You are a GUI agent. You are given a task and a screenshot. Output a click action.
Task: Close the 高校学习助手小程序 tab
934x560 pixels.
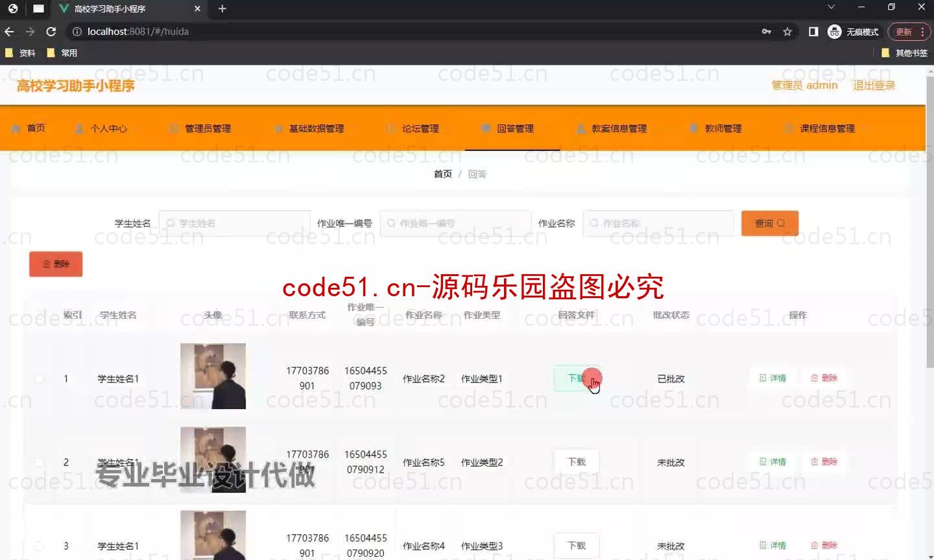(197, 8)
